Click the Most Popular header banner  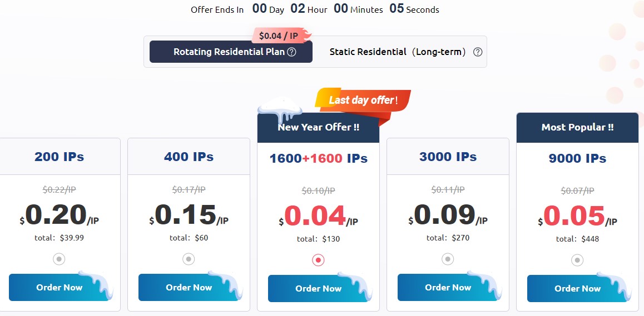[577, 127]
